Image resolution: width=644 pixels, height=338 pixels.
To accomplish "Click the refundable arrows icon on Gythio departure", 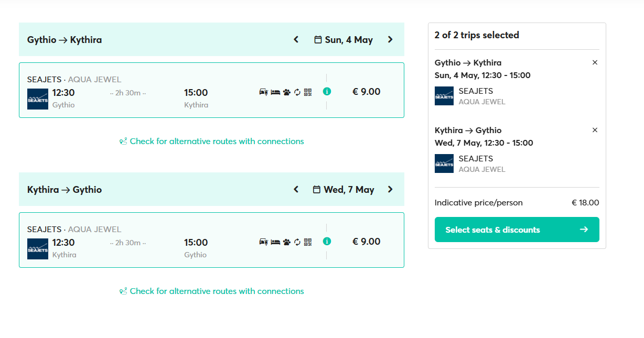I will [297, 92].
